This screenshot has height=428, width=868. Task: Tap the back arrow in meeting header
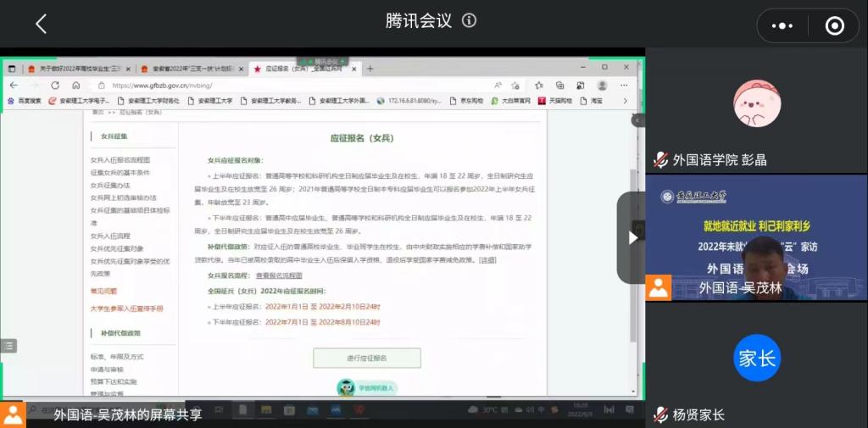[41, 24]
